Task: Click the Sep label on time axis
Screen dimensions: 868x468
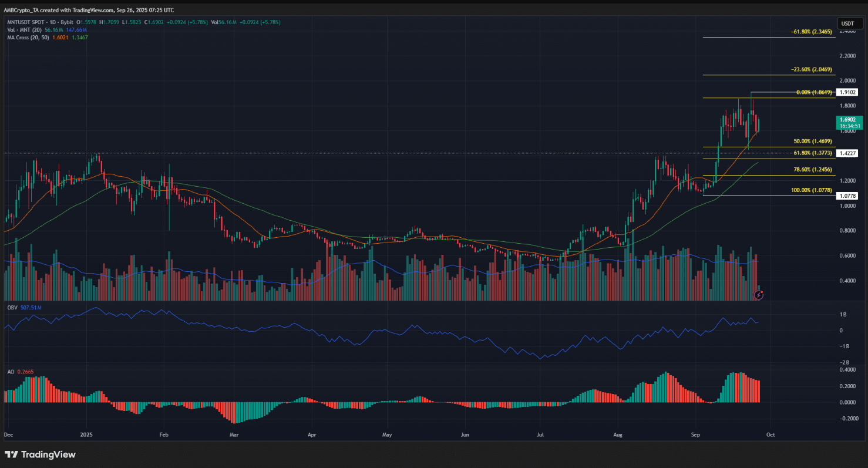Action: (x=695, y=435)
